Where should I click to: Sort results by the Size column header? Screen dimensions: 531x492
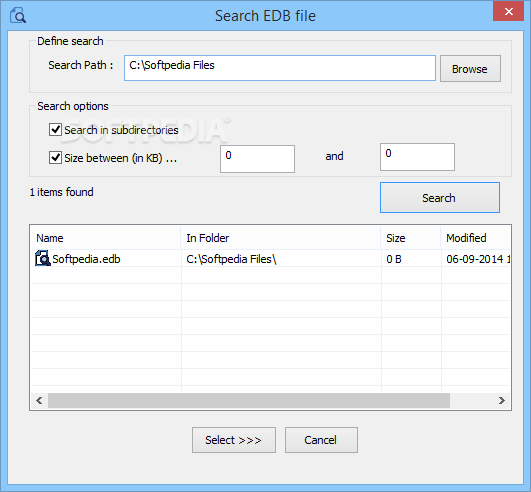pos(411,238)
